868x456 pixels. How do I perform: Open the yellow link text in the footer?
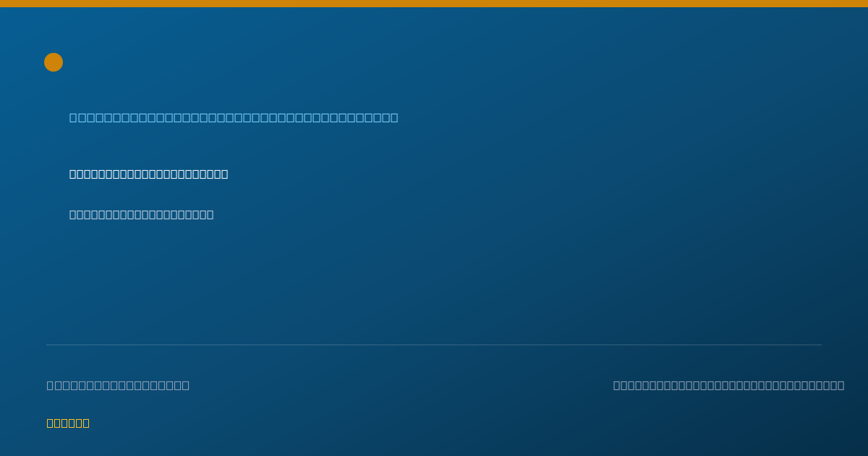click(x=68, y=423)
